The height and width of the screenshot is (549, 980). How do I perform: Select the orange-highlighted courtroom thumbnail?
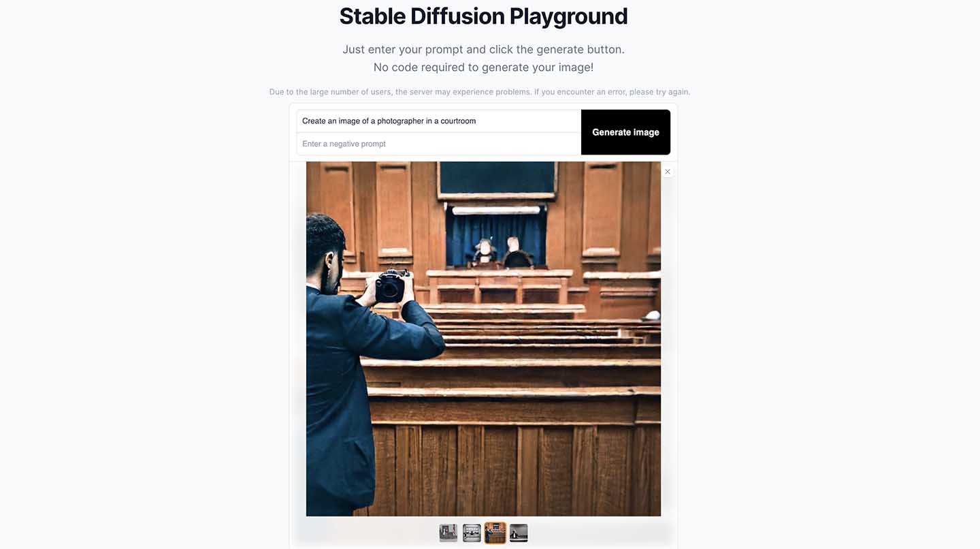pyautogui.click(x=495, y=533)
